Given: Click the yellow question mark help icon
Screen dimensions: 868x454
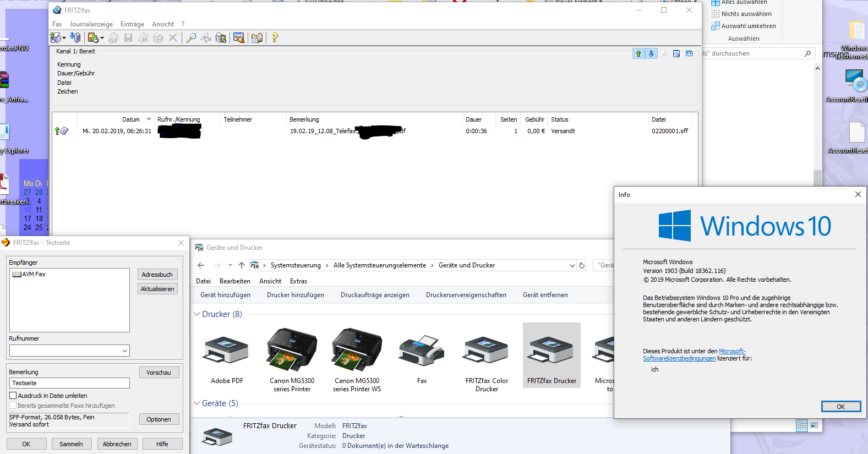Looking at the screenshot, I should (275, 37).
